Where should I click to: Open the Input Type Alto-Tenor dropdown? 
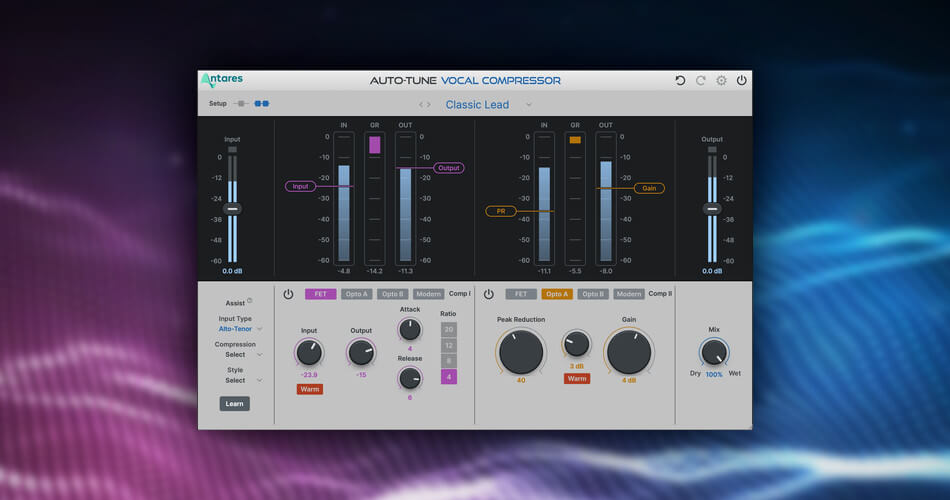pos(240,328)
